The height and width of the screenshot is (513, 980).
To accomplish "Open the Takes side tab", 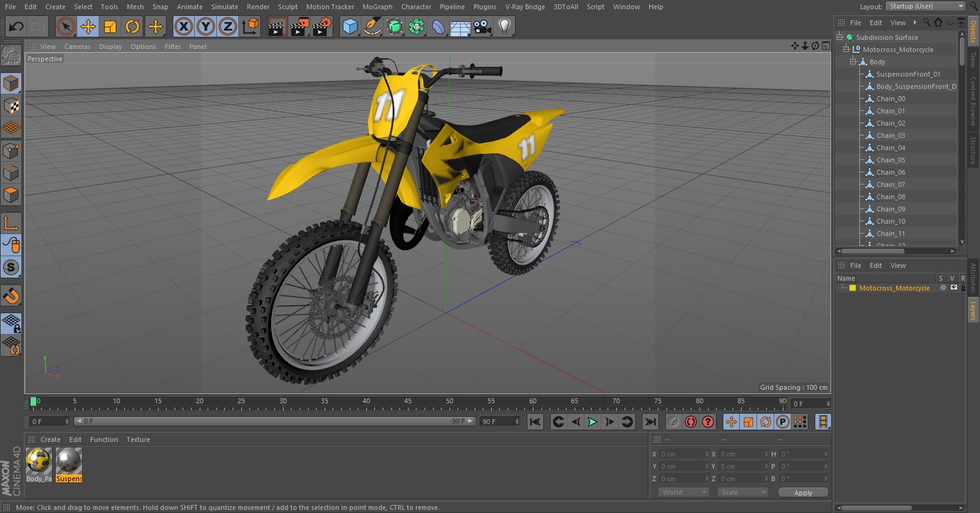I will click(973, 59).
